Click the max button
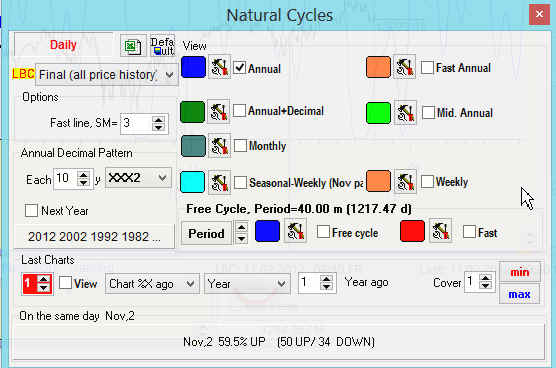Screen dimensions: 556x368 (x=519, y=294)
